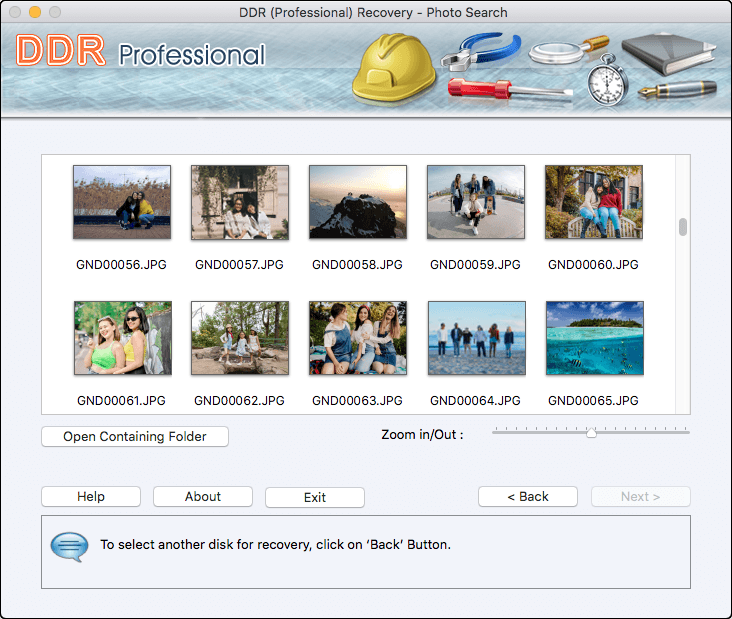Select the island underwater photo GND00065.JPG
This screenshot has width=732, height=619.
[595, 338]
